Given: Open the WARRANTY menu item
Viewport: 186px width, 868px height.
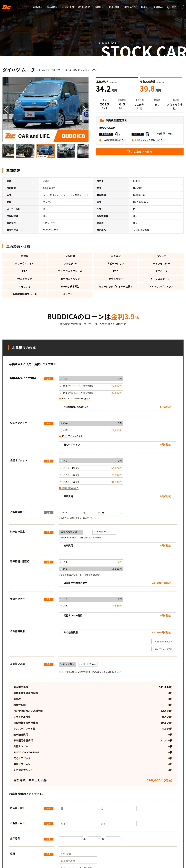Looking at the screenshot, I should coord(84,7).
